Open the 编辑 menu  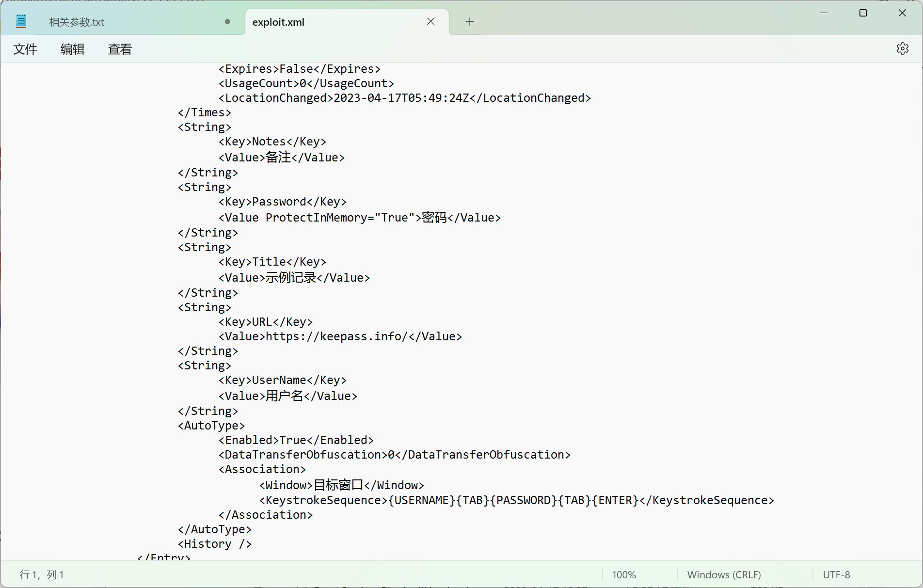click(x=73, y=49)
